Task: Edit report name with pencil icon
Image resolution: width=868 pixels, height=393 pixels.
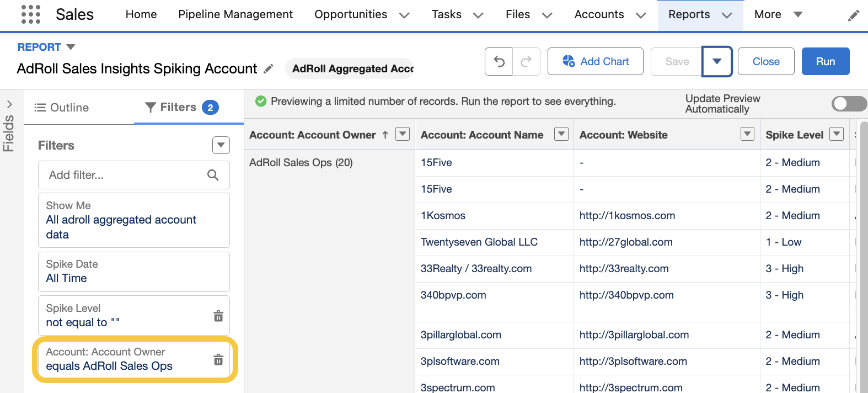Action: (x=269, y=69)
